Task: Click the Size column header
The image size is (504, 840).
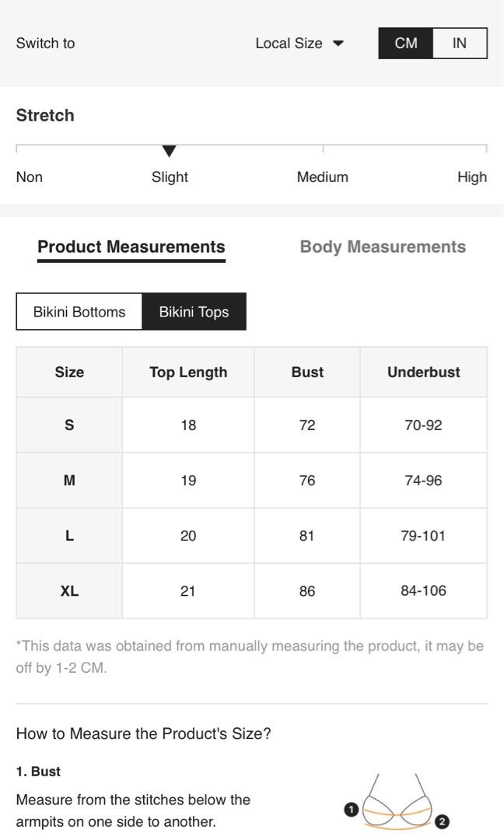Action: (69, 373)
